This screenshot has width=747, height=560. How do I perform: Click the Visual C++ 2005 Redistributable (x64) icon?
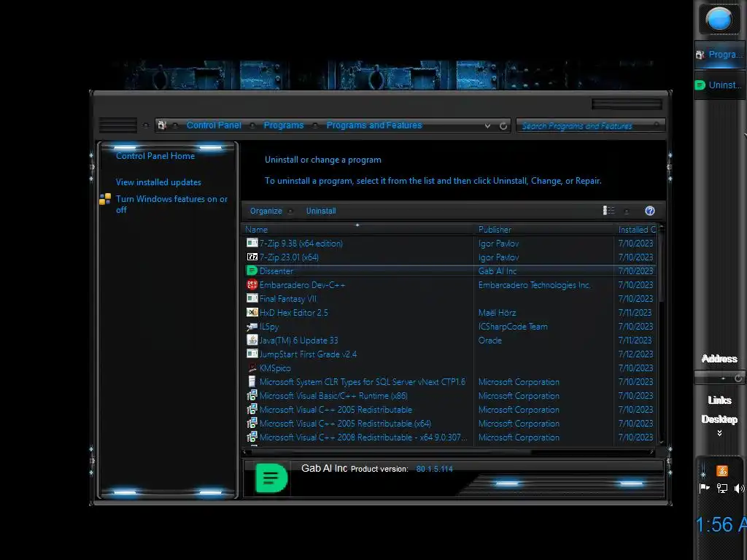252,423
